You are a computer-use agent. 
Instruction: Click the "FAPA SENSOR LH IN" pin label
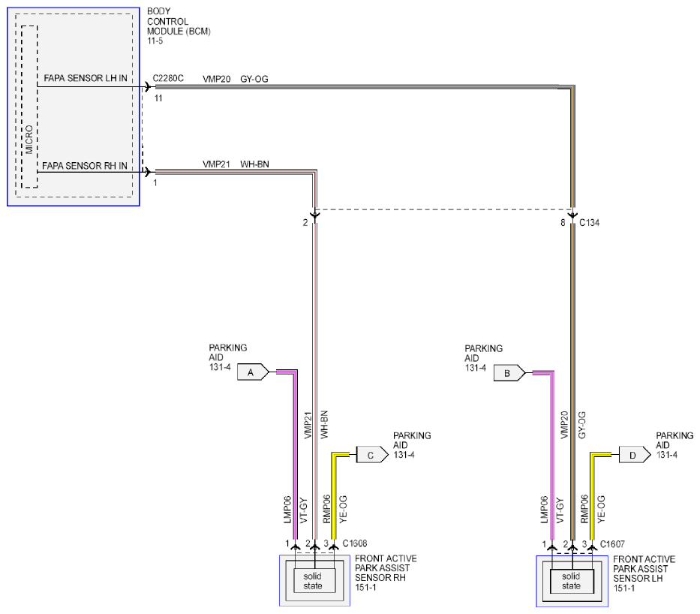pyautogui.click(x=86, y=78)
